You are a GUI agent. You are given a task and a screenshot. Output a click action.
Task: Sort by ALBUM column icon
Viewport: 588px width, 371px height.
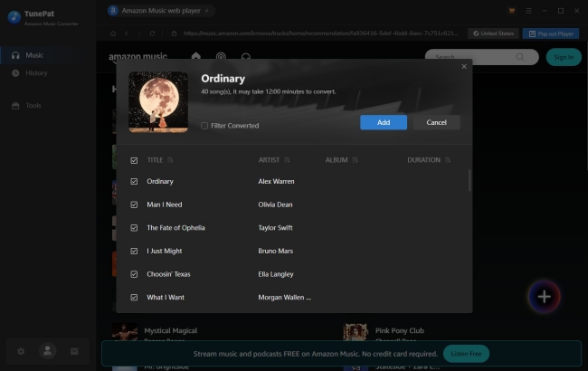pyautogui.click(x=355, y=160)
